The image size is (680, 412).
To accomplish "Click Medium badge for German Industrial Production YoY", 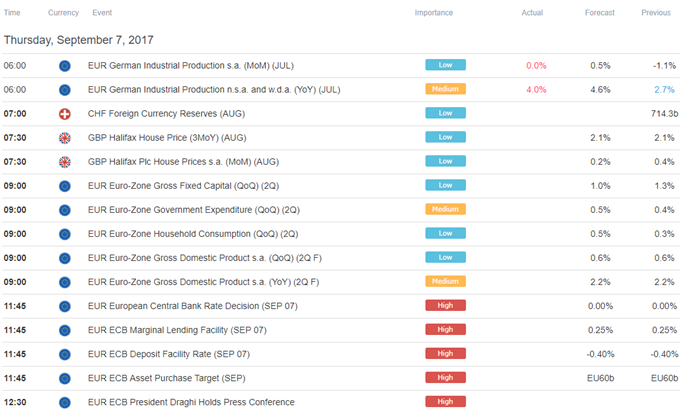I will (x=445, y=89).
